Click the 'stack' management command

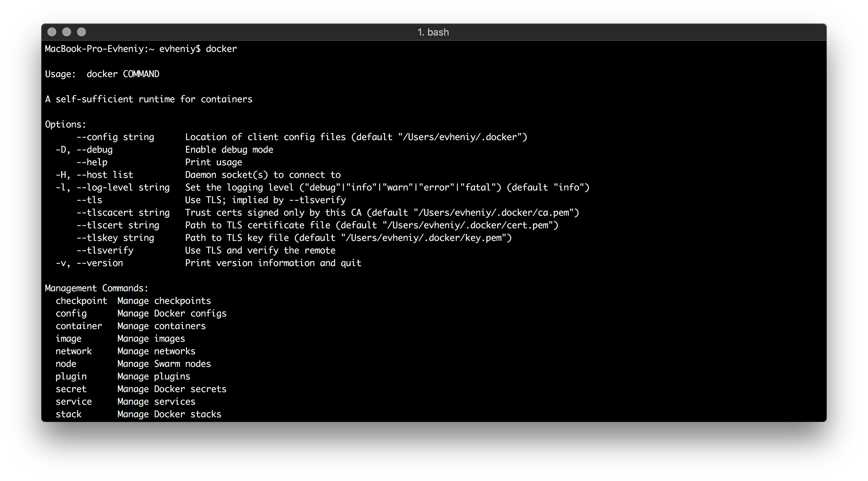69,414
